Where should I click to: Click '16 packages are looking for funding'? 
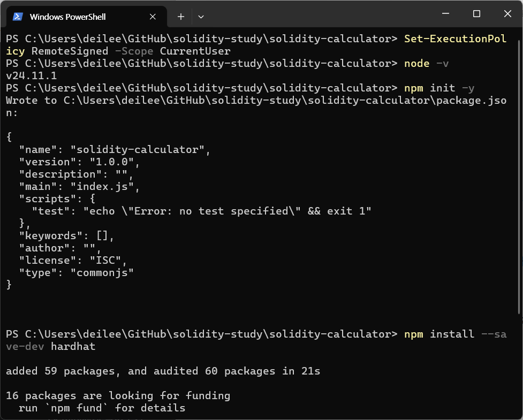pyautogui.click(x=118, y=396)
